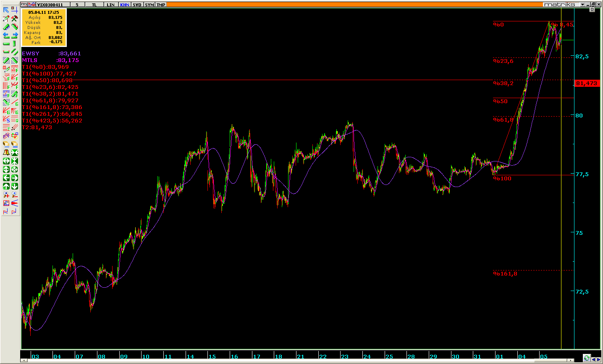Image resolution: width=603 pixels, height=364 pixels.
Task: Open the VIX0300411 symbol selector
Action: point(50,5)
